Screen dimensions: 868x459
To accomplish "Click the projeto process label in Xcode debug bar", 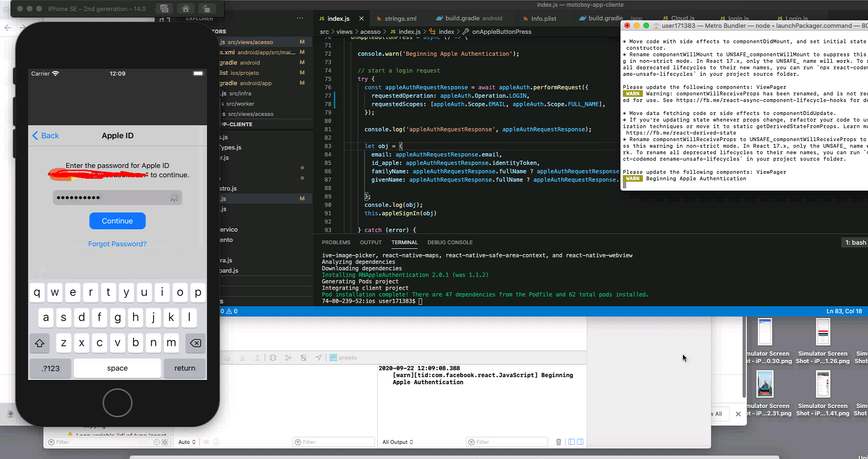I will pos(343,357).
